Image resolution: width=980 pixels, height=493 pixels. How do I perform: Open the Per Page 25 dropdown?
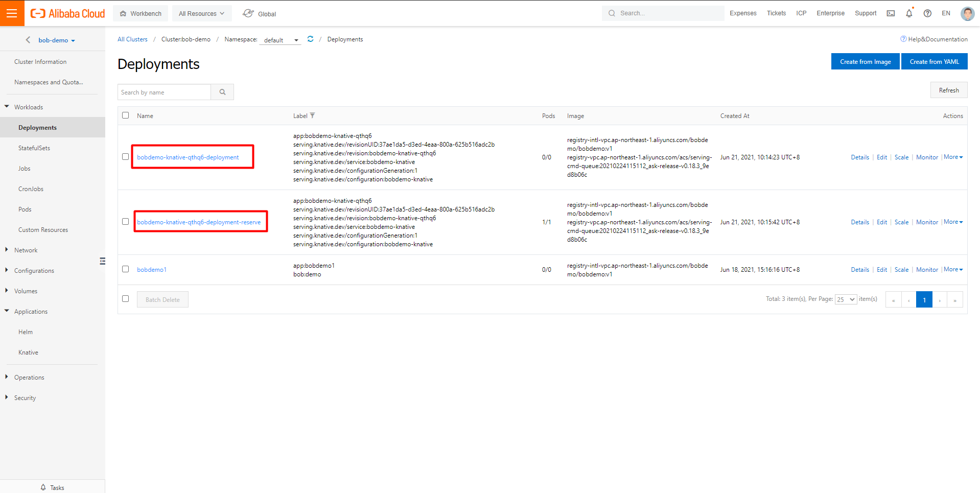tap(846, 299)
